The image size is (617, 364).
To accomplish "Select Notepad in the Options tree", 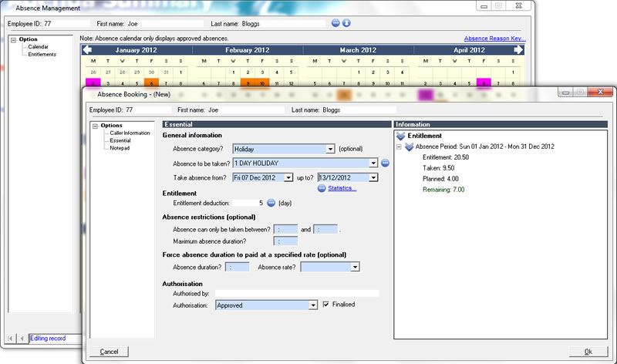I will [x=120, y=147].
